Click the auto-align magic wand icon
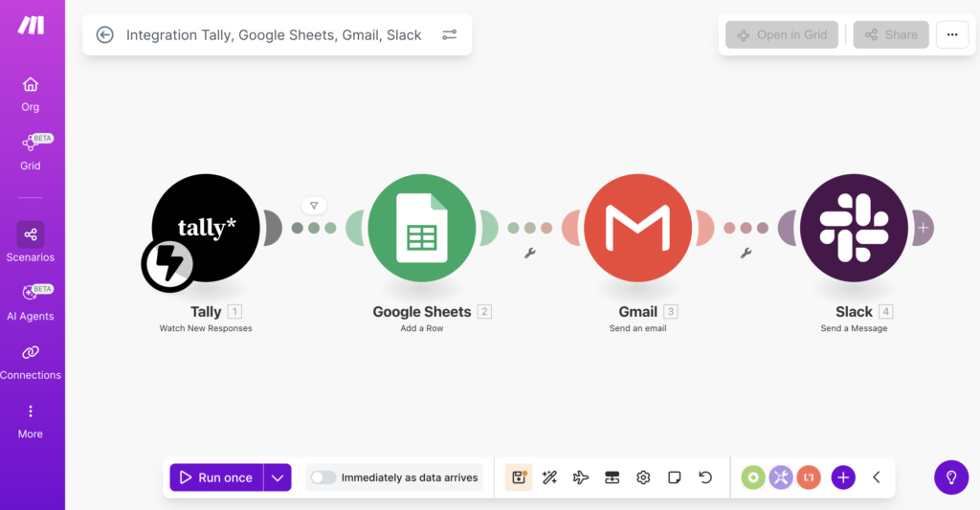980x510 pixels. pyautogui.click(x=549, y=477)
